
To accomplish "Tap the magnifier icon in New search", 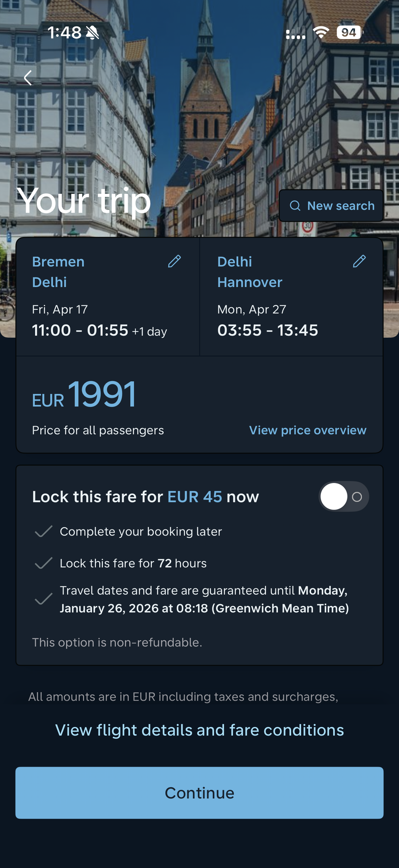I will tap(295, 206).
